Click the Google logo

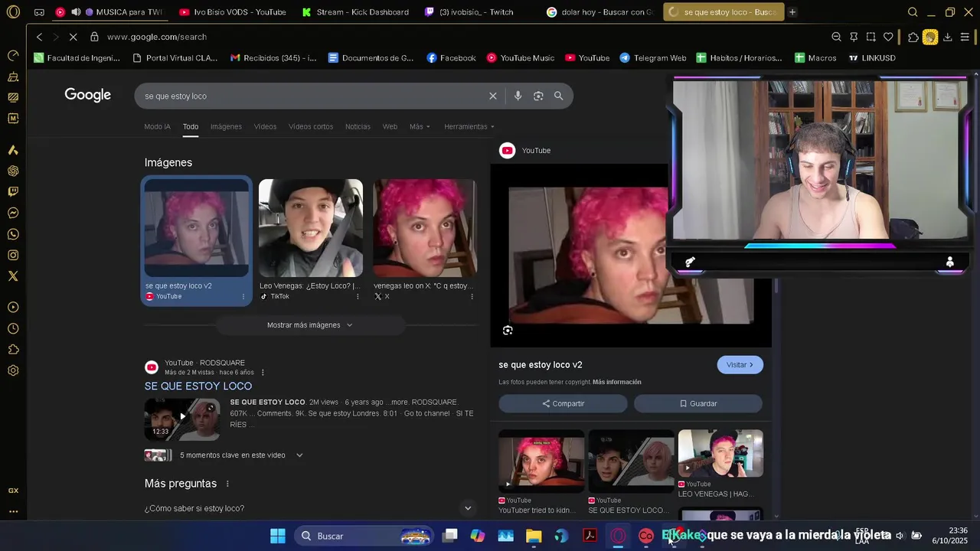click(88, 95)
